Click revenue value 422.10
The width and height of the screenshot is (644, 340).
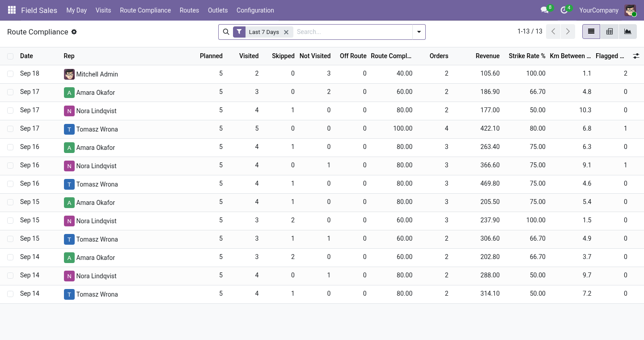[x=490, y=128]
